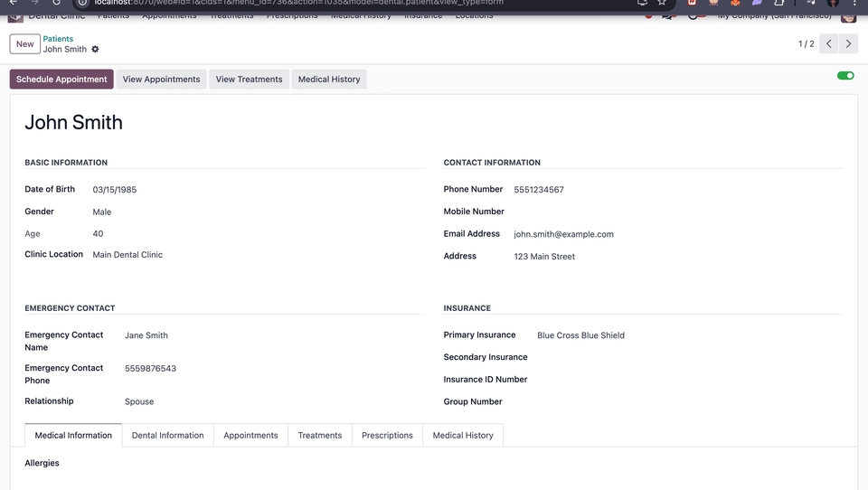The height and width of the screenshot is (490, 868).
Task: Open the Treatments tab
Action: tap(320, 435)
